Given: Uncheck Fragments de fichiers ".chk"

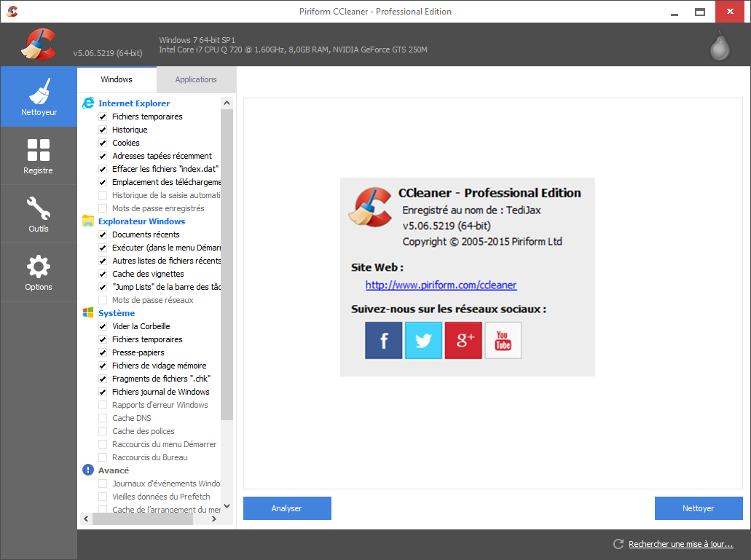Looking at the screenshot, I should tap(103, 379).
